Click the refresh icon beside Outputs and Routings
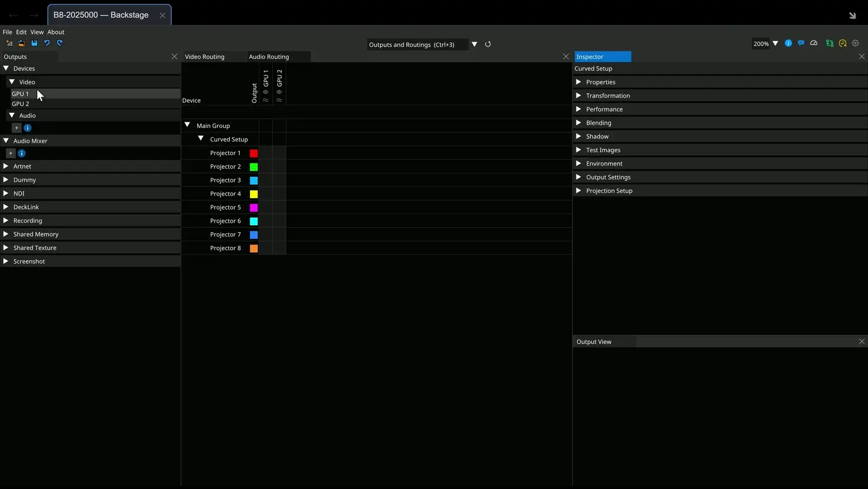This screenshot has width=868, height=489. coord(488,44)
